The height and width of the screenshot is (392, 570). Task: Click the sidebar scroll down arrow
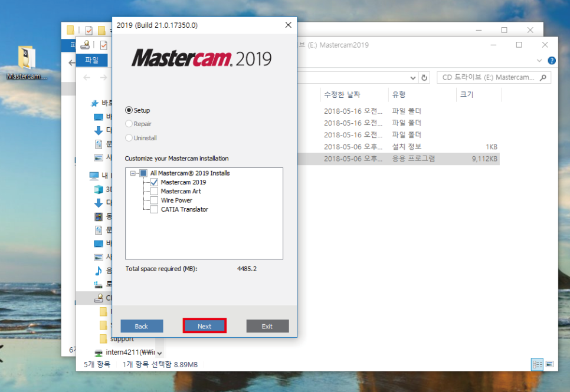(159, 353)
